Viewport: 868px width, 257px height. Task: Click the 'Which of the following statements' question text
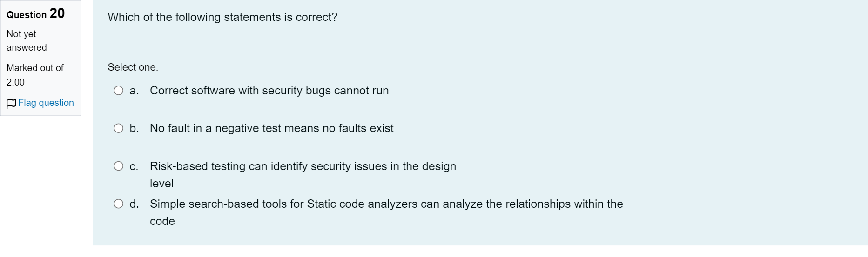pyautogui.click(x=222, y=17)
